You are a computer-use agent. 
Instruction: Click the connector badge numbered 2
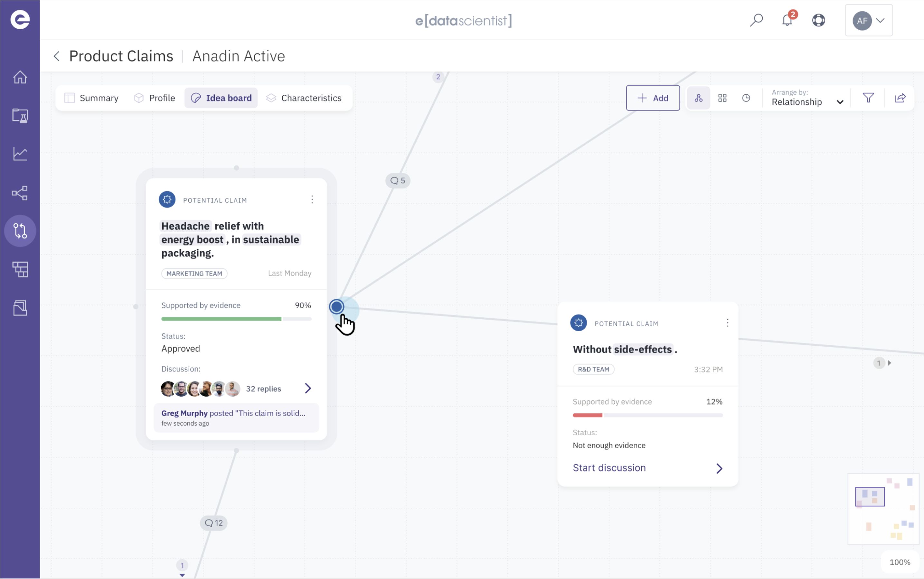438,77
